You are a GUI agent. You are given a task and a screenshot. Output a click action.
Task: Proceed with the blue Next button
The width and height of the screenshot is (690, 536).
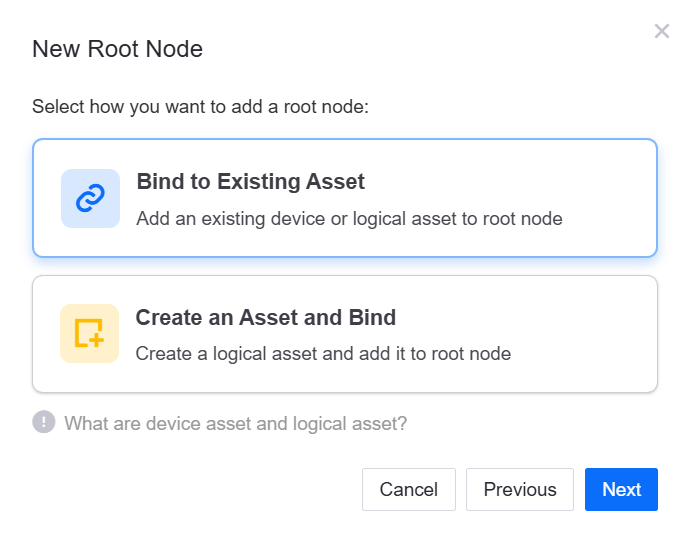621,489
